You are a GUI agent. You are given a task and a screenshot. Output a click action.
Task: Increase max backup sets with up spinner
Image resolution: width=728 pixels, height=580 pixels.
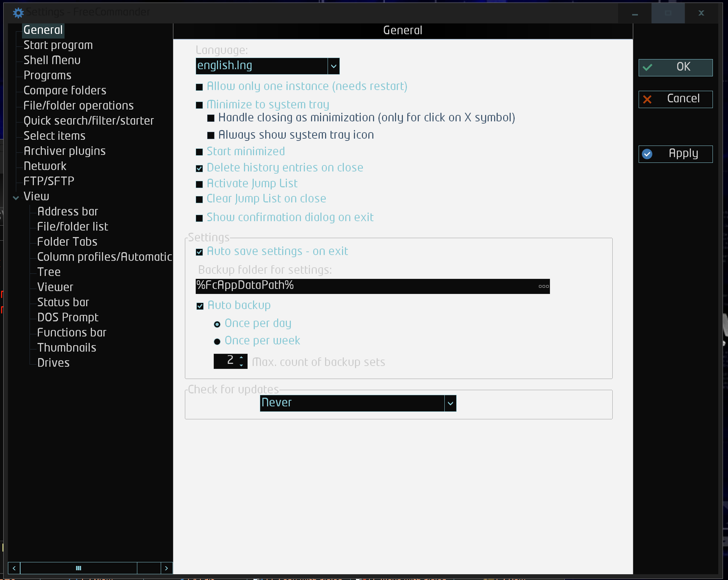point(241,357)
